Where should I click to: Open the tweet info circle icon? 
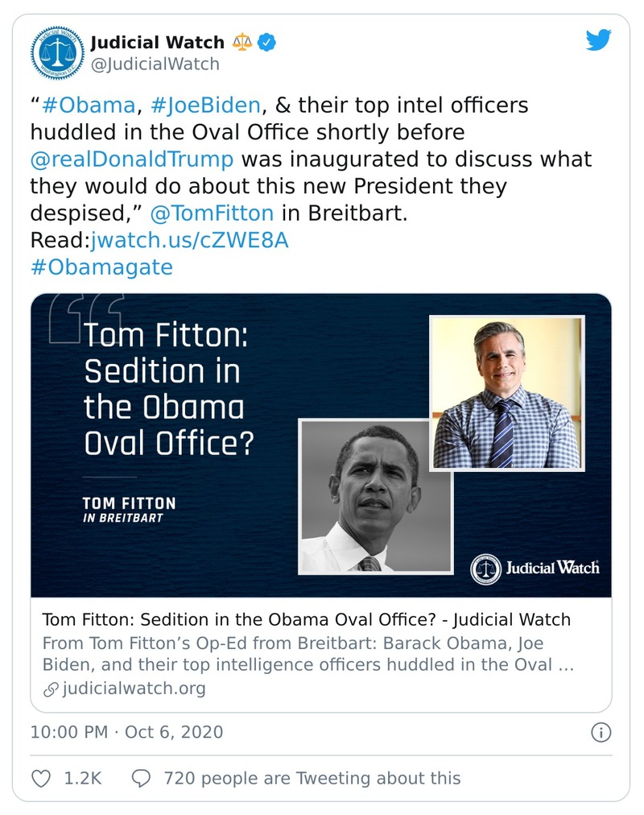coord(601,732)
